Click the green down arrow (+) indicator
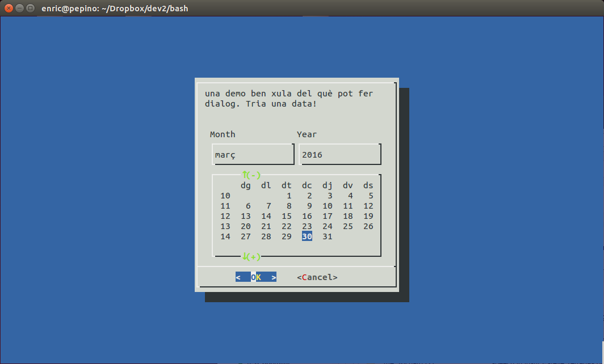This screenshot has width=604, height=364. [x=251, y=257]
